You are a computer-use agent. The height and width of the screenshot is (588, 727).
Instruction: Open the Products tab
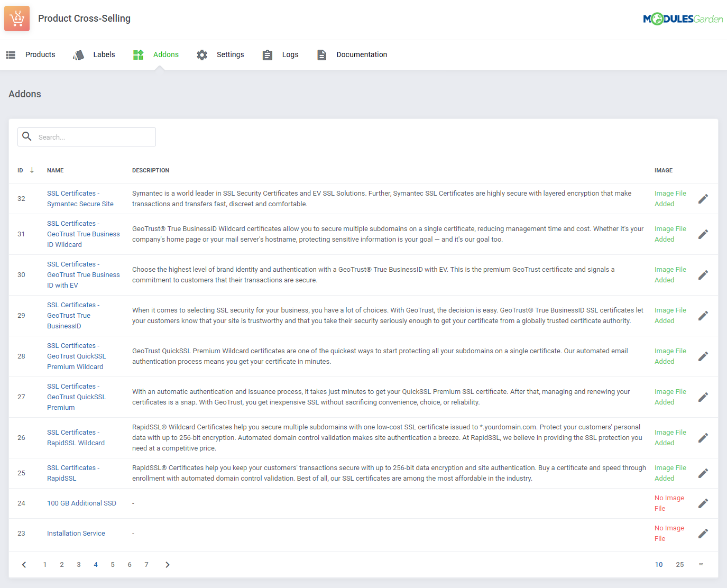(x=40, y=54)
